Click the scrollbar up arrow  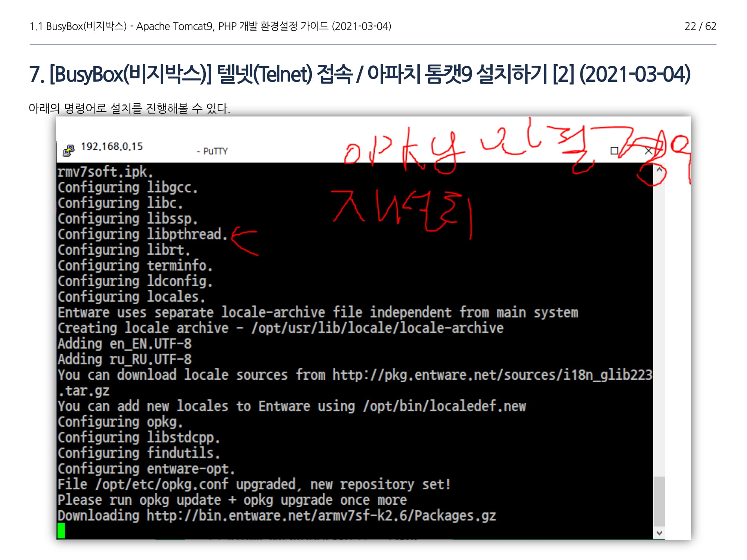(659, 170)
